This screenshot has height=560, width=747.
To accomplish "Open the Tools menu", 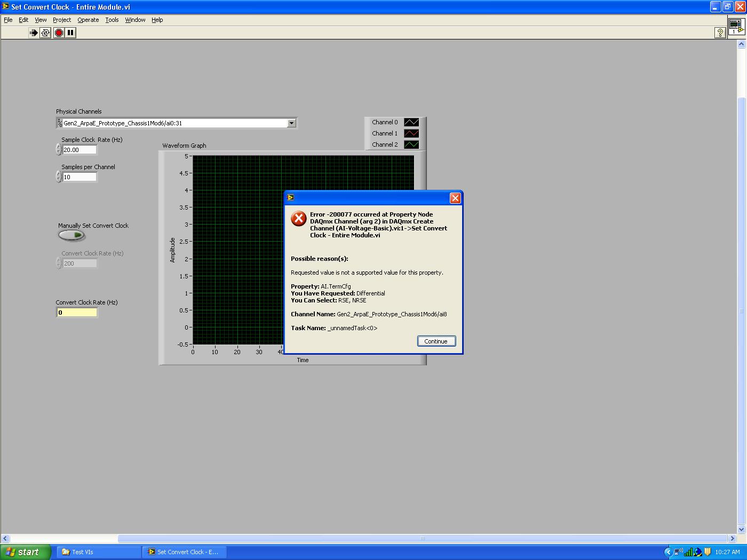I will [112, 20].
